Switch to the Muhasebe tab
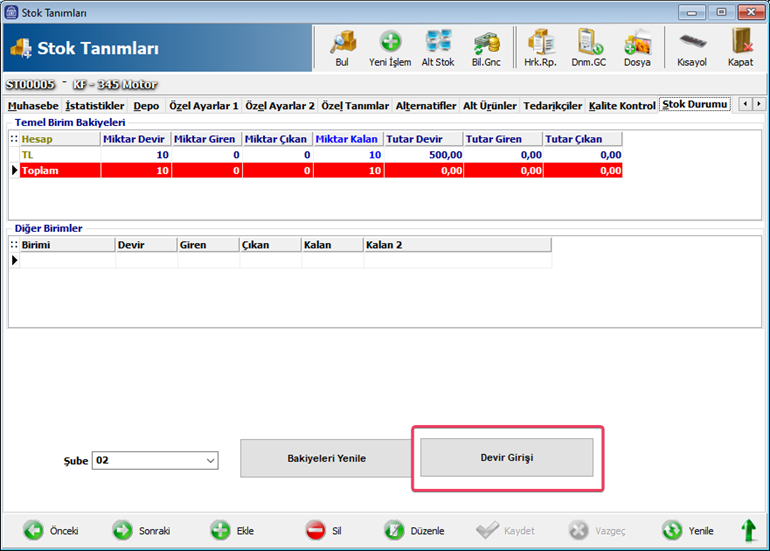 coord(33,105)
